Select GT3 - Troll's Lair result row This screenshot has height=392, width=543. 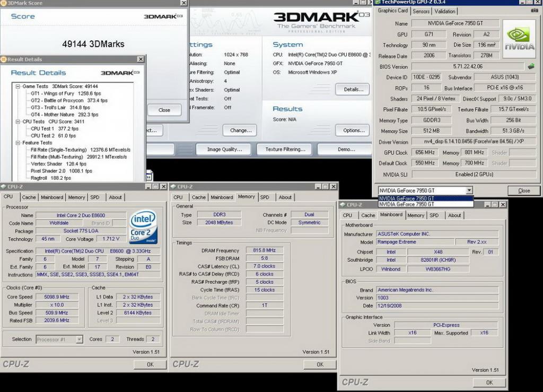pos(60,107)
